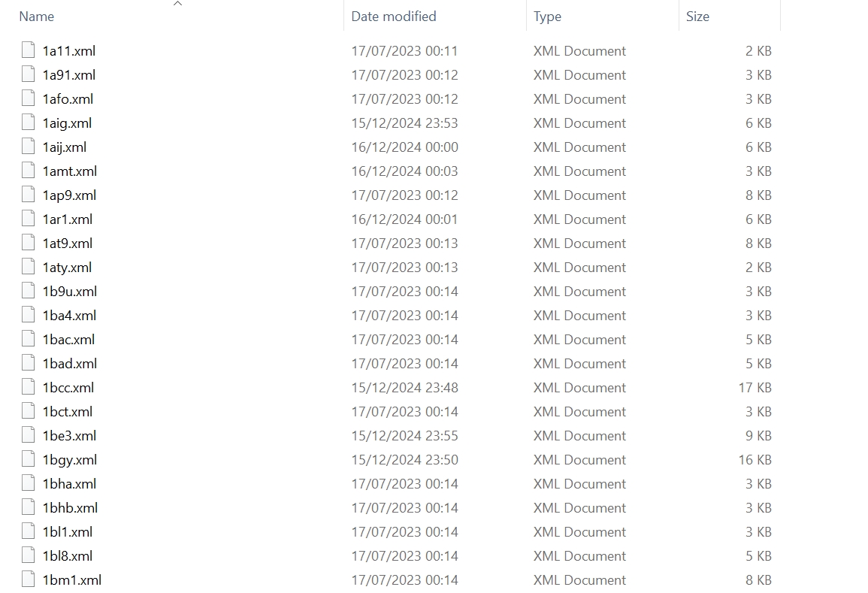This screenshot has width=868, height=593.
Task: Click the 1bhb.xml file icon
Action: click(29, 507)
